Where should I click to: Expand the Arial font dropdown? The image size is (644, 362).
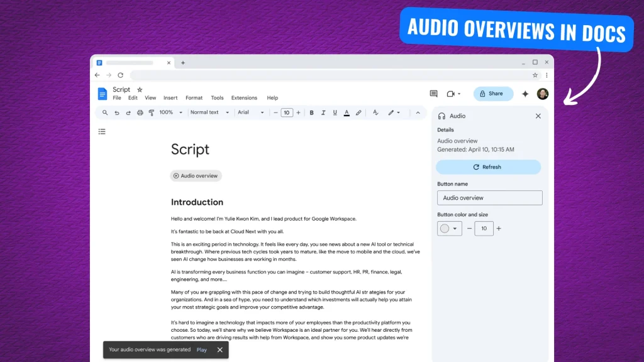tap(250, 112)
